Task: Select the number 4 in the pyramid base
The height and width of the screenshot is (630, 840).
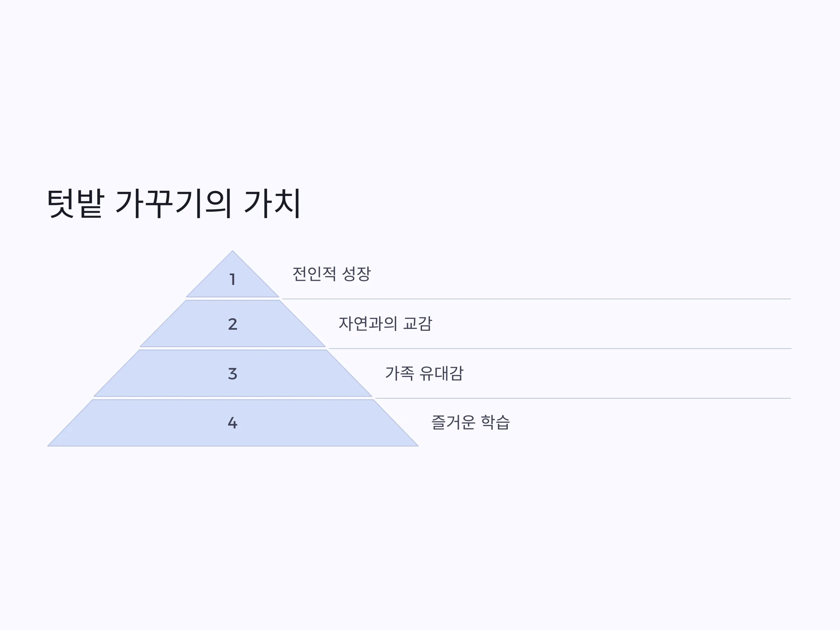Action: 233,423
